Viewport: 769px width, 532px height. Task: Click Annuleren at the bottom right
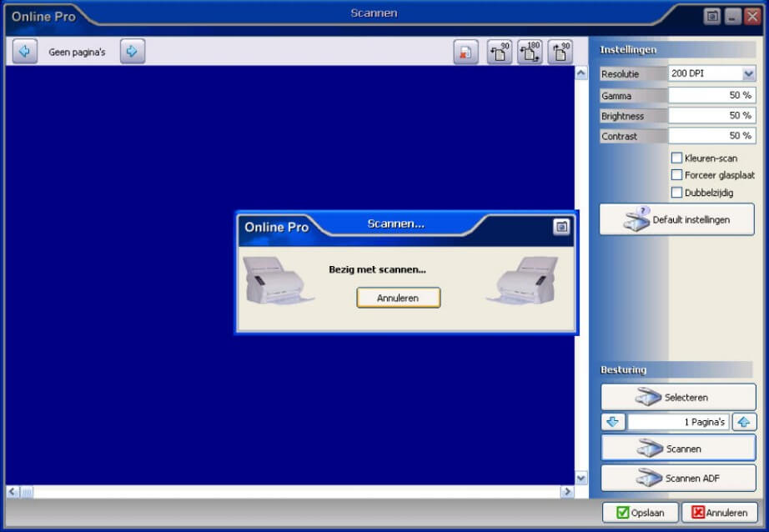pos(720,512)
